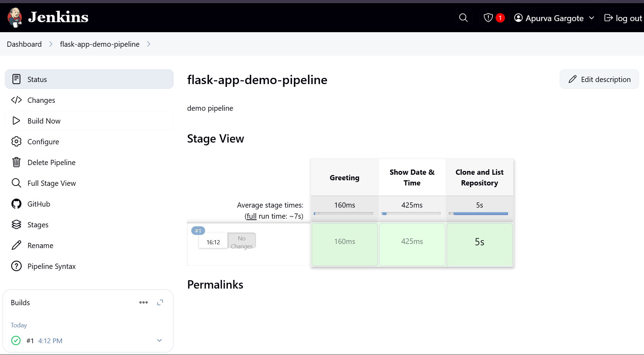Open Pipeline Syntax sidebar entry
Screen dimensions: 644x355
[x=89, y=266]
